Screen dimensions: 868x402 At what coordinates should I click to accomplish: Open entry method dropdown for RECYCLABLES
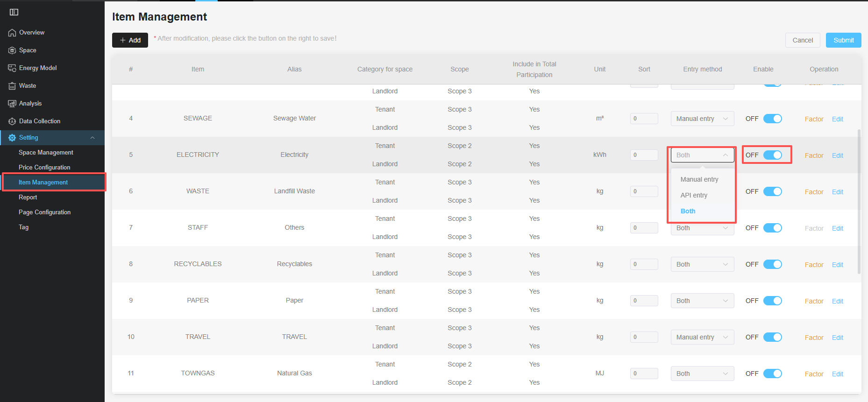click(x=702, y=264)
